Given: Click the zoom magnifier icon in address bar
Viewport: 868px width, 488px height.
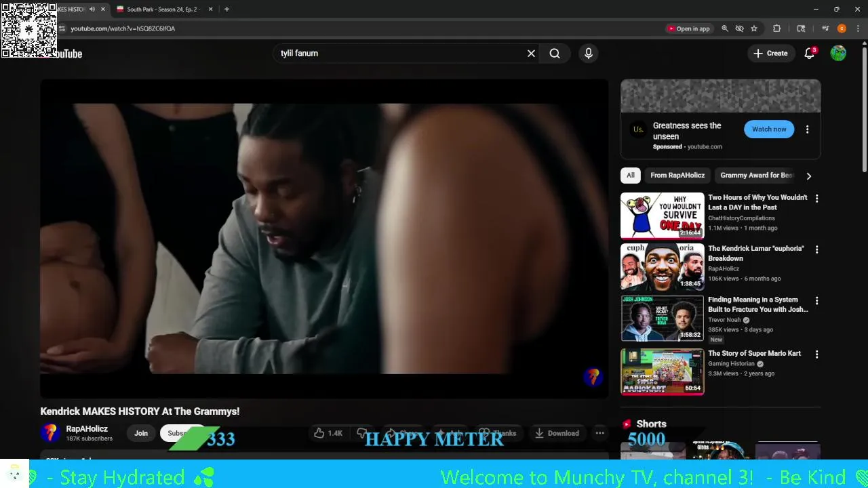Looking at the screenshot, I should click(x=725, y=28).
